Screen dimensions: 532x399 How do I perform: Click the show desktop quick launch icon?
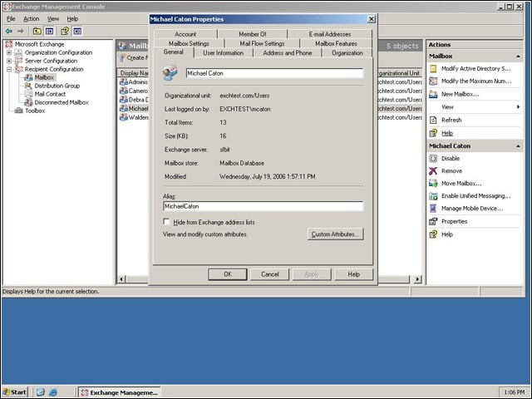pyautogui.click(x=41, y=392)
